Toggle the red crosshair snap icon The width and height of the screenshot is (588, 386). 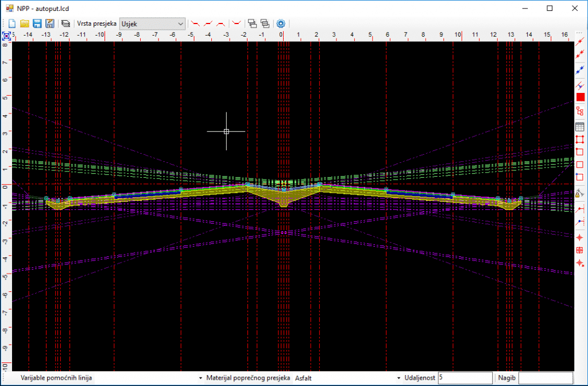[x=580, y=237]
